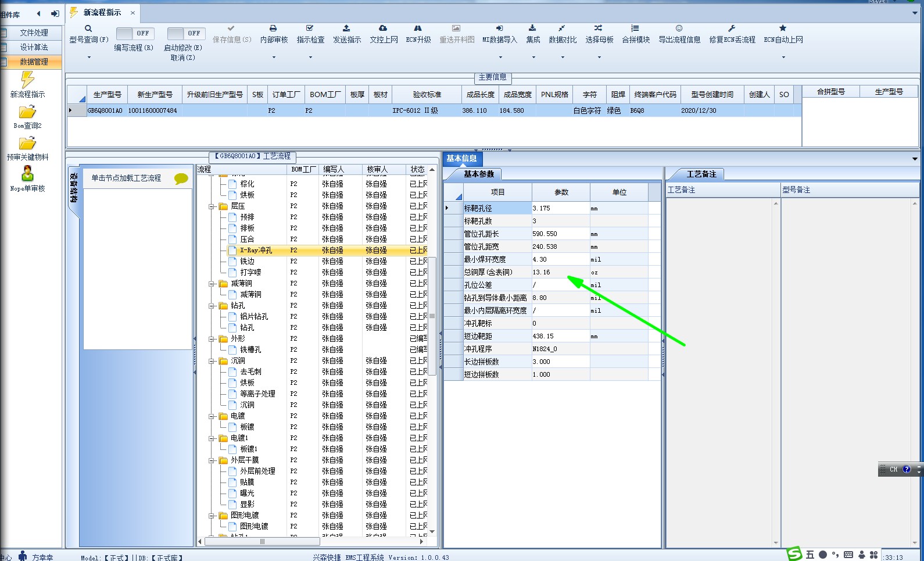Collapse the 钻孔 tree folder
The height and width of the screenshot is (561, 924).
212,306
